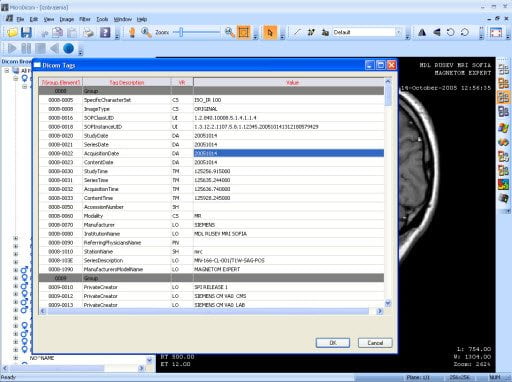
Task: Select the arrow pointer tool
Action: 270,32
